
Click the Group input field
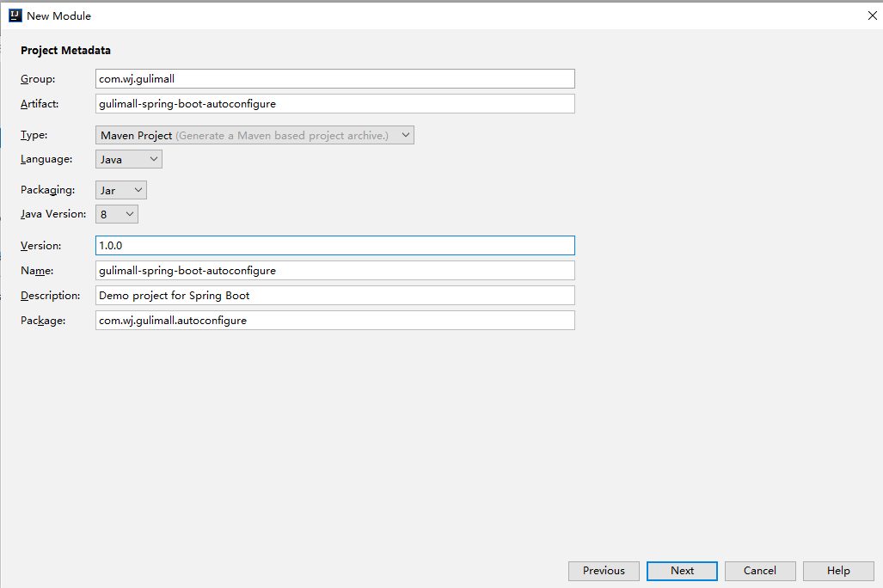pyautogui.click(x=334, y=79)
